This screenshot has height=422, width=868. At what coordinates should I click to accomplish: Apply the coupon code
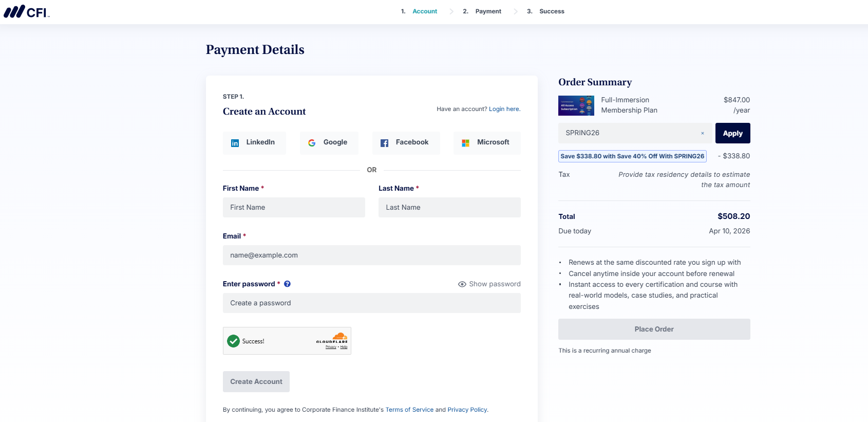(733, 133)
